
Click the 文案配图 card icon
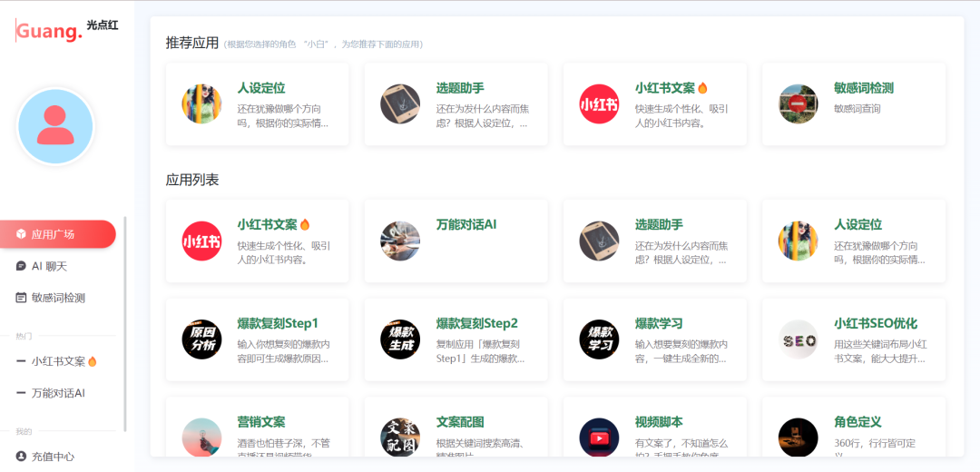401,438
